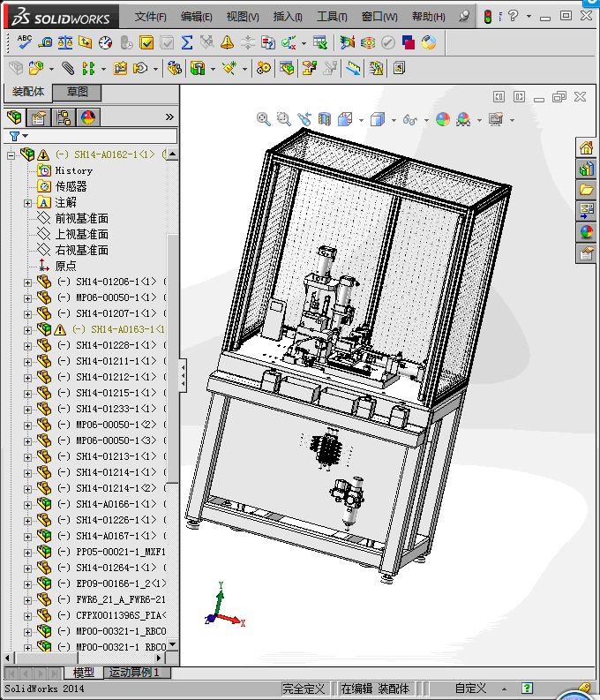Open File Explorer folder icon in task pane
The width and height of the screenshot is (600, 700).
tap(586, 190)
